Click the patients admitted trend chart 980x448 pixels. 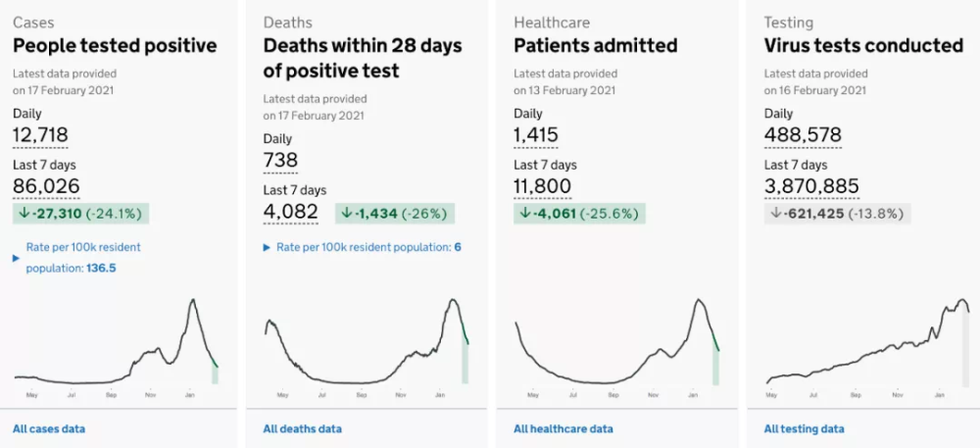click(617, 343)
